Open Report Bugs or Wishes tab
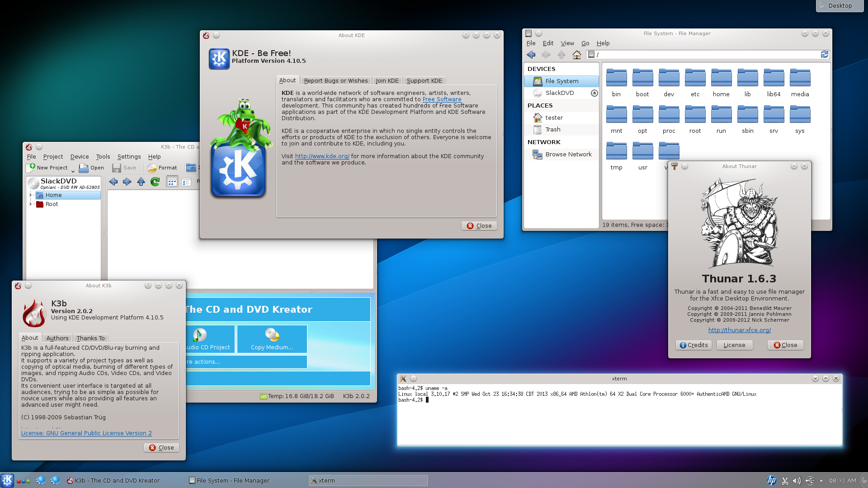This screenshot has height=488, width=868. point(336,80)
